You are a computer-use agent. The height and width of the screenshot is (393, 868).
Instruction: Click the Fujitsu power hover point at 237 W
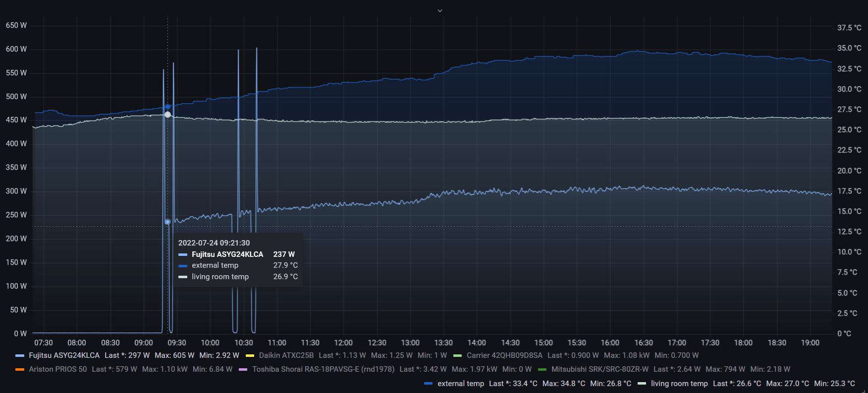[167, 222]
